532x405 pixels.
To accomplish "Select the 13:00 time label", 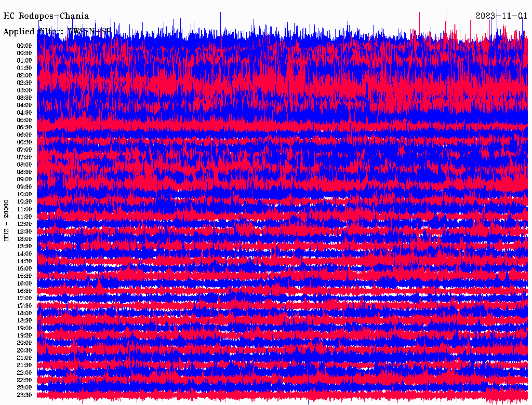I will tap(24, 239).
